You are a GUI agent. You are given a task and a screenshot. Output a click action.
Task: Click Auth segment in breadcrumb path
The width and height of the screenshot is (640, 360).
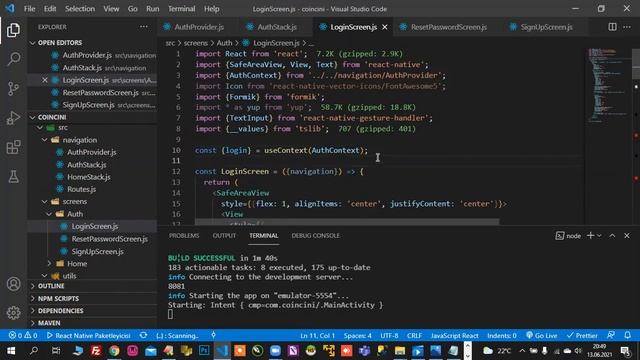point(224,43)
